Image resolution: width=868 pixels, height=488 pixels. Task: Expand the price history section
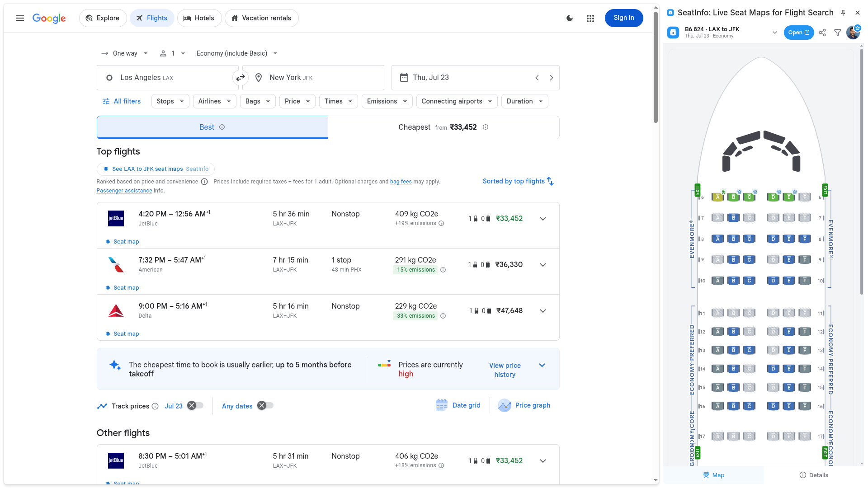[x=542, y=365]
